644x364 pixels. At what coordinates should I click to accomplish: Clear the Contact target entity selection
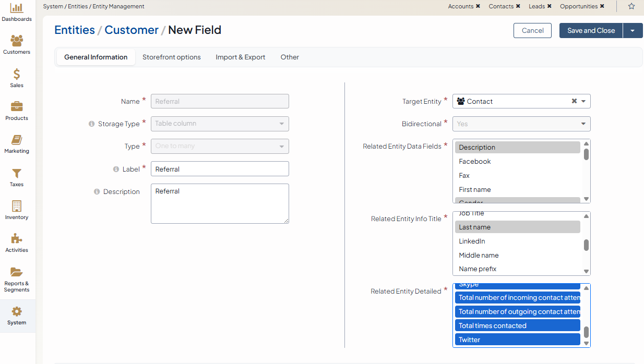pyautogui.click(x=574, y=101)
